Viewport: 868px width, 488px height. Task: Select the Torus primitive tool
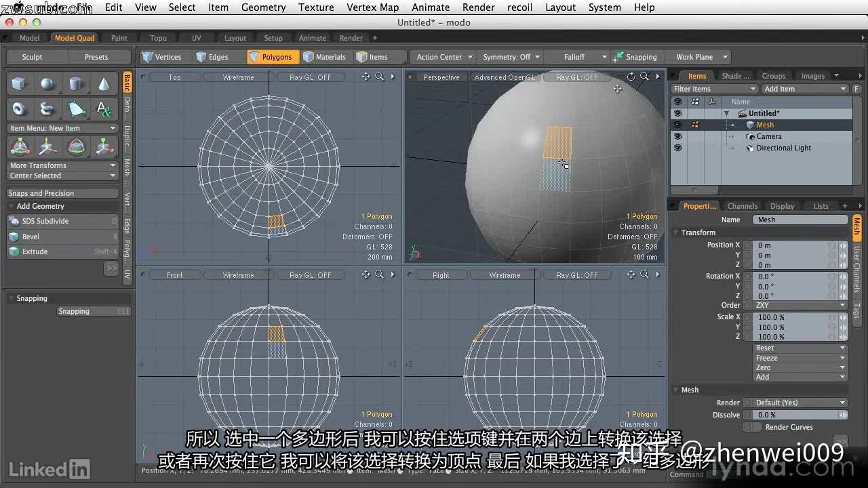pyautogui.click(x=19, y=108)
